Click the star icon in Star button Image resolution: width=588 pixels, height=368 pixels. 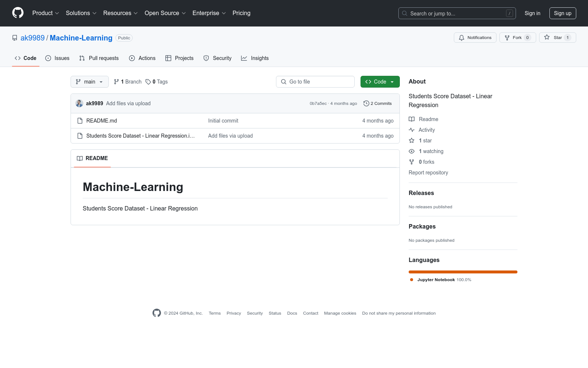(547, 37)
